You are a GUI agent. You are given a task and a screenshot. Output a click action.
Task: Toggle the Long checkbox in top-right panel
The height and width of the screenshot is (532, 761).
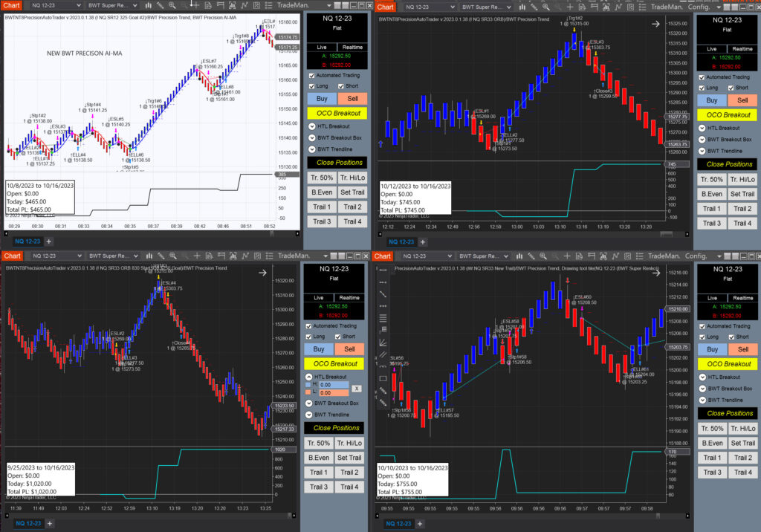tap(702, 88)
